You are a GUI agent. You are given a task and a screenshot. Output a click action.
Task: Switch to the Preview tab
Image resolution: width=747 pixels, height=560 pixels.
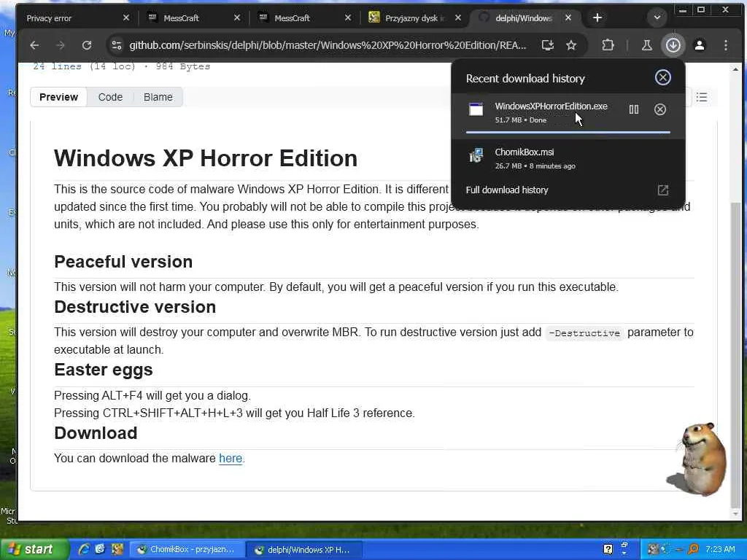coord(58,97)
